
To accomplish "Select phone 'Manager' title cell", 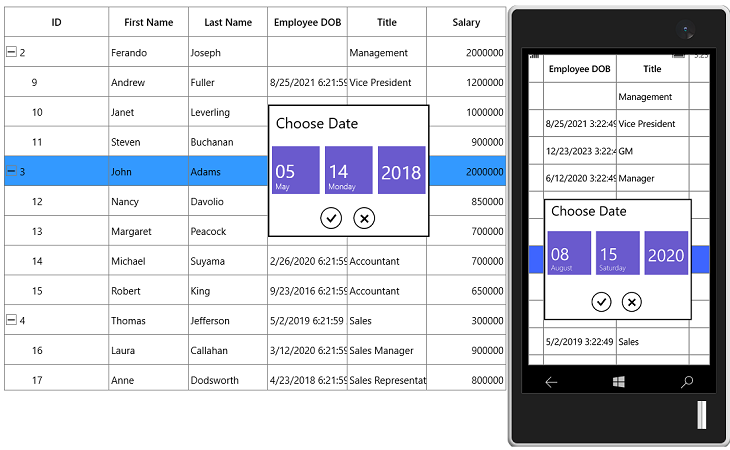I will coord(652,178).
